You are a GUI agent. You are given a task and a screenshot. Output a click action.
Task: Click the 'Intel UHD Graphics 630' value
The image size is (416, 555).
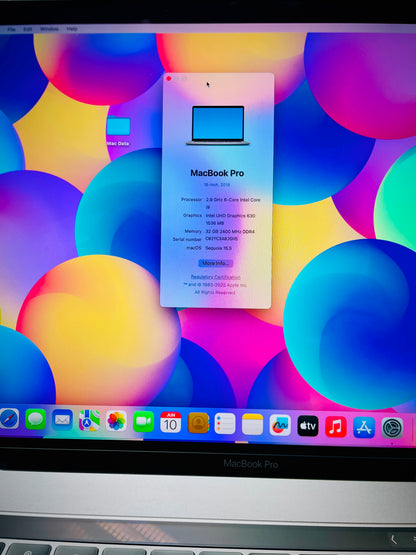[230, 216]
